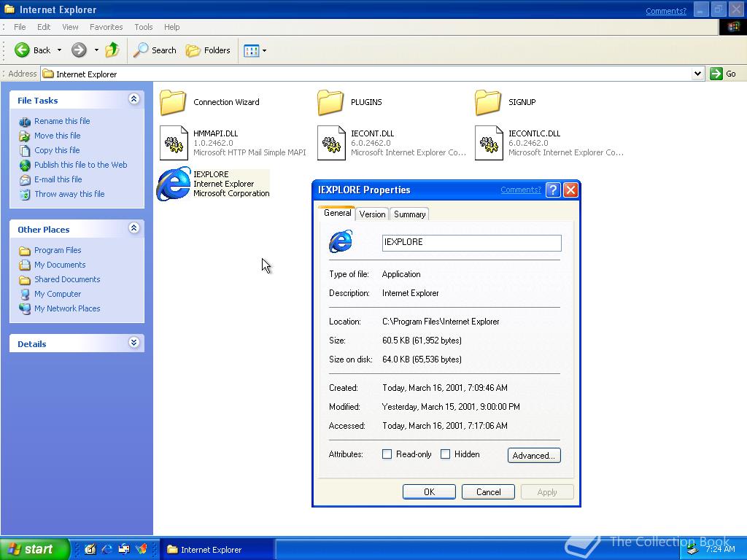Click the green Back arrow icon

22,50
